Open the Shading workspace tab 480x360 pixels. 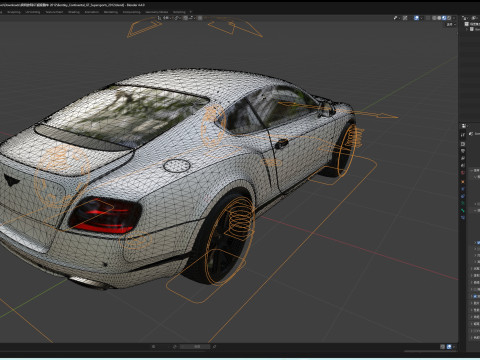tap(74, 12)
